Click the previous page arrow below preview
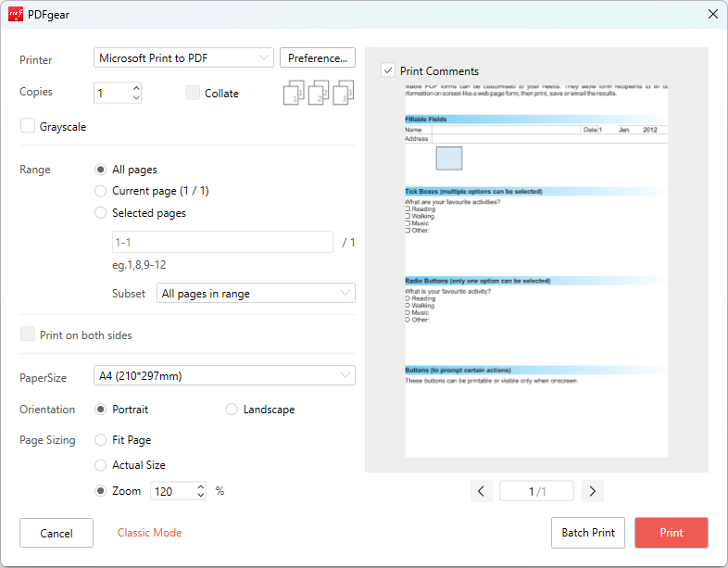The width and height of the screenshot is (728, 568). [x=481, y=491]
